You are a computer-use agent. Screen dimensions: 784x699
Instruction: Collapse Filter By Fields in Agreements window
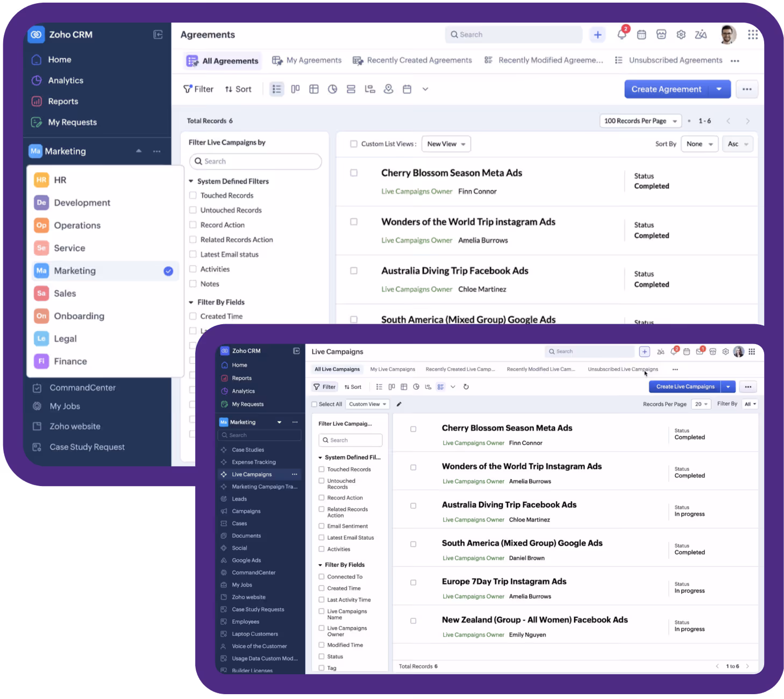pyautogui.click(x=191, y=302)
